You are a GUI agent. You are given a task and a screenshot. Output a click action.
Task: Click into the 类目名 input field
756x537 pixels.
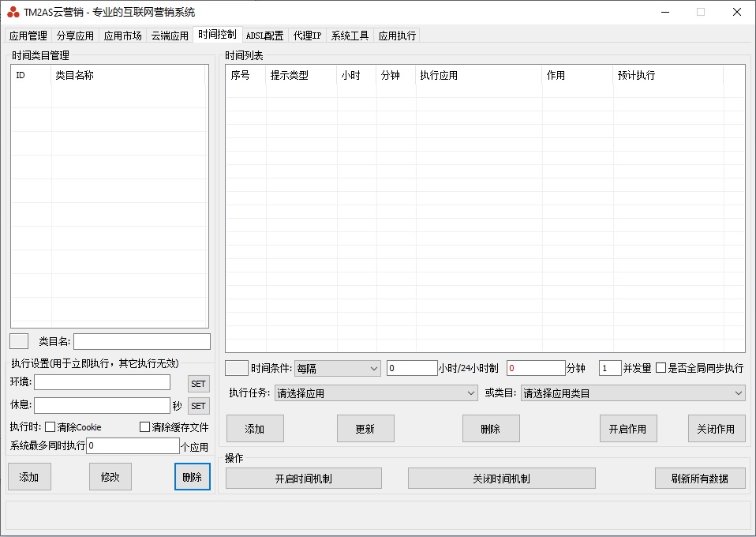(x=142, y=341)
